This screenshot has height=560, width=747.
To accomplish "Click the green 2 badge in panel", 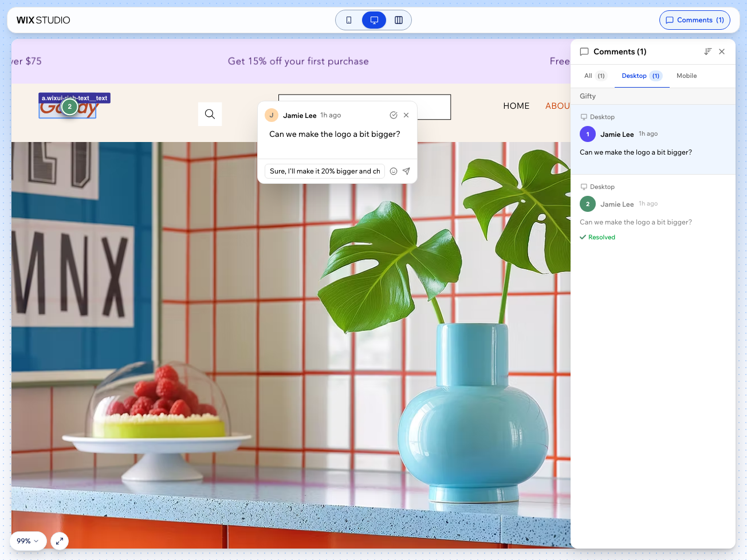I will (588, 204).
